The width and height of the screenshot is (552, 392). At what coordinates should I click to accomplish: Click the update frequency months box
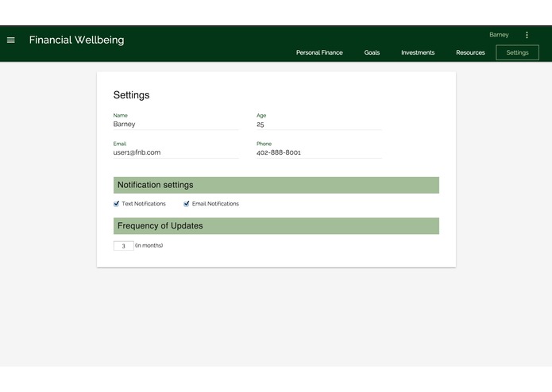(x=124, y=246)
